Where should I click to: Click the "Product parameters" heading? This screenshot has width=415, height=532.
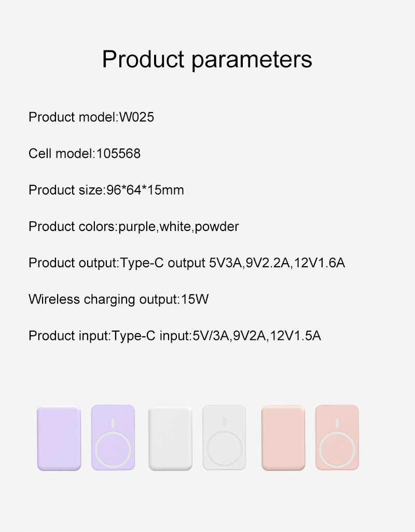(207, 59)
